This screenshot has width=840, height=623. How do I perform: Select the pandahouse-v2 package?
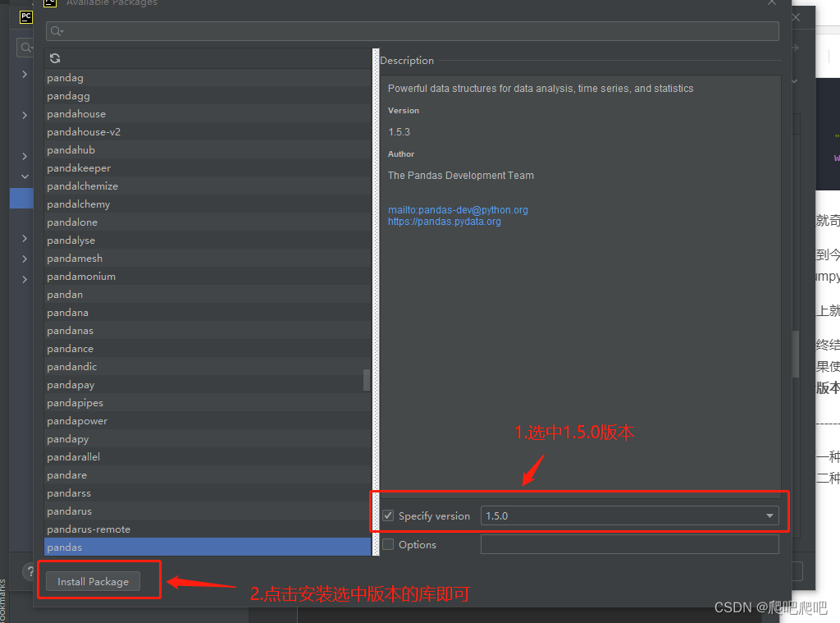pos(208,132)
